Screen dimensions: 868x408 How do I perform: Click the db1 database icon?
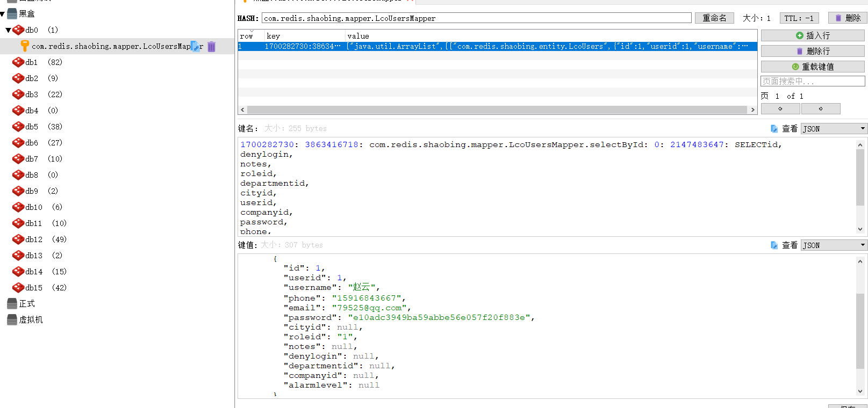pos(18,62)
